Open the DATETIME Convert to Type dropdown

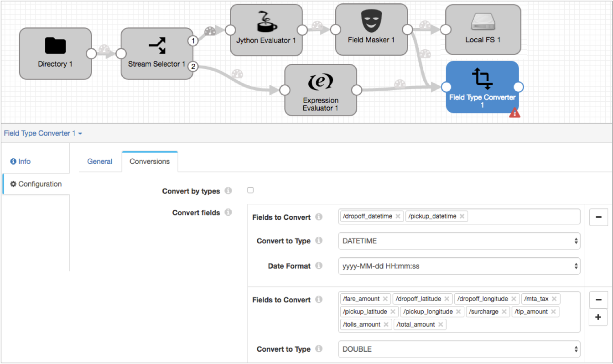pos(459,241)
